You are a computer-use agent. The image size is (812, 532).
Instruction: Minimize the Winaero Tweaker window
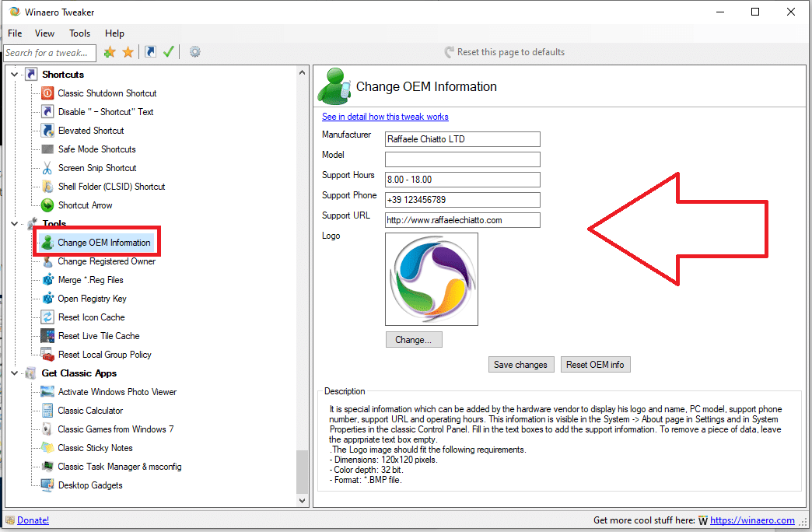(720, 12)
